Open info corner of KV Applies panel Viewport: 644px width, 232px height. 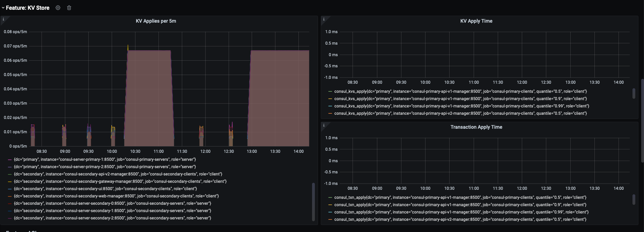3,19
